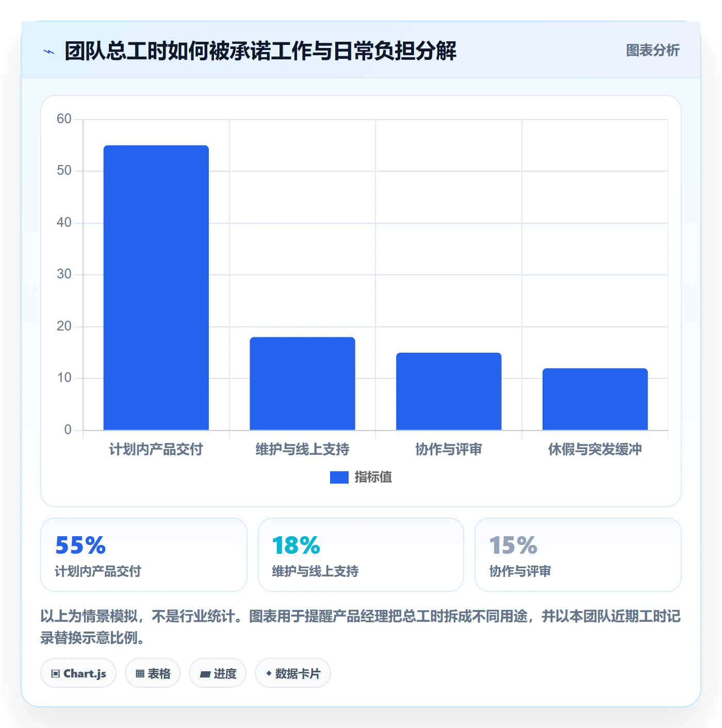722x728 pixels.
Task: Click the grid icon in the 表格 tag
Action: (x=140, y=674)
